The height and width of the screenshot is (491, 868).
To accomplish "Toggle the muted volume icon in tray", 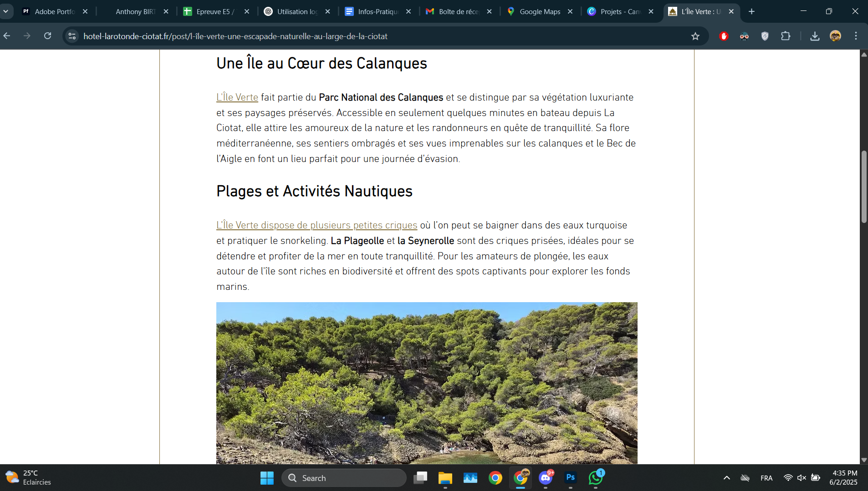I will 802,478.
